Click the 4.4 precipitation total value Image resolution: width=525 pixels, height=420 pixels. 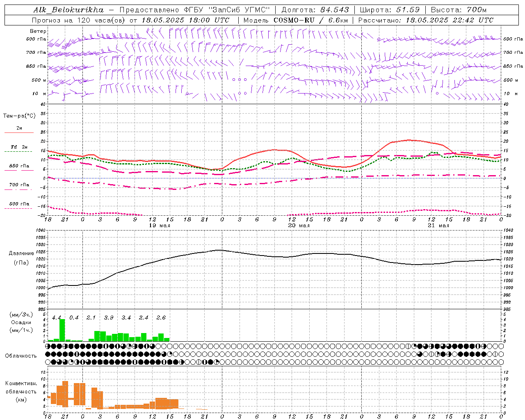click(57, 318)
